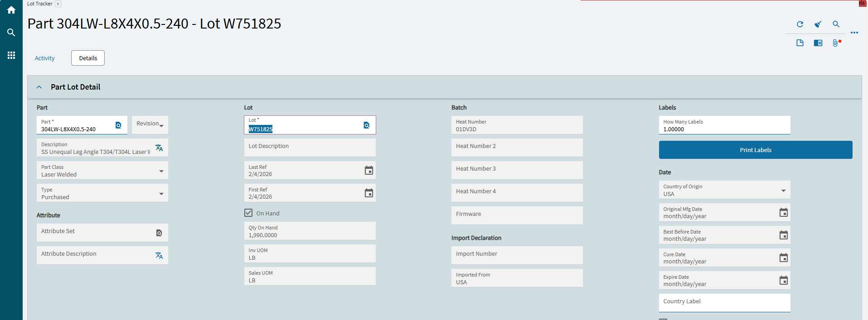Click the attachments paperclip icon

pos(835,43)
